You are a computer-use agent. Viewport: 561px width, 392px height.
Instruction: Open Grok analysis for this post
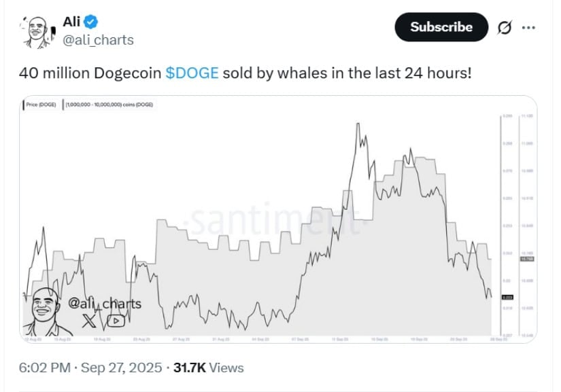(x=503, y=27)
